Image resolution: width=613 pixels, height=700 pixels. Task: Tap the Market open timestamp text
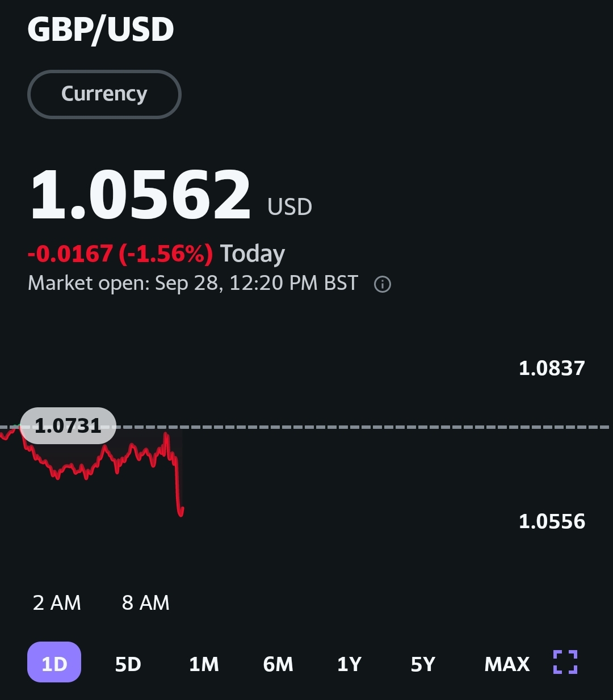(193, 282)
